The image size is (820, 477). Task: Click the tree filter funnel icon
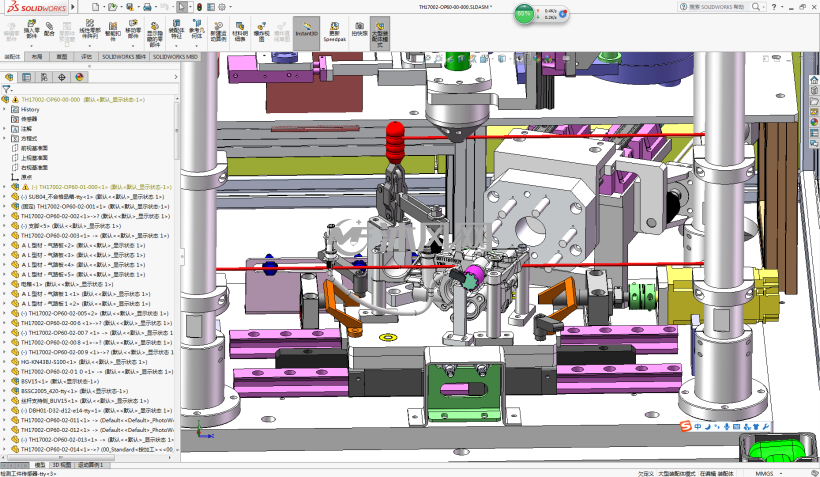point(6,89)
